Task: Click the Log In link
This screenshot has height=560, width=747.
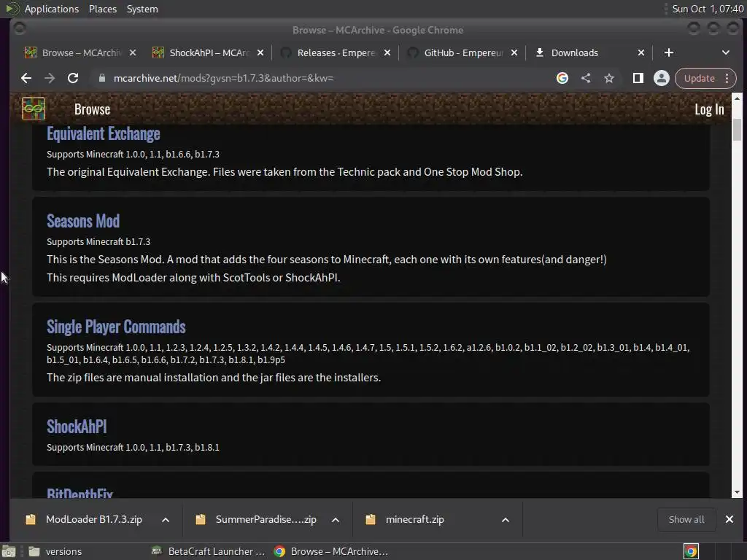Action: (x=709, y=109)
